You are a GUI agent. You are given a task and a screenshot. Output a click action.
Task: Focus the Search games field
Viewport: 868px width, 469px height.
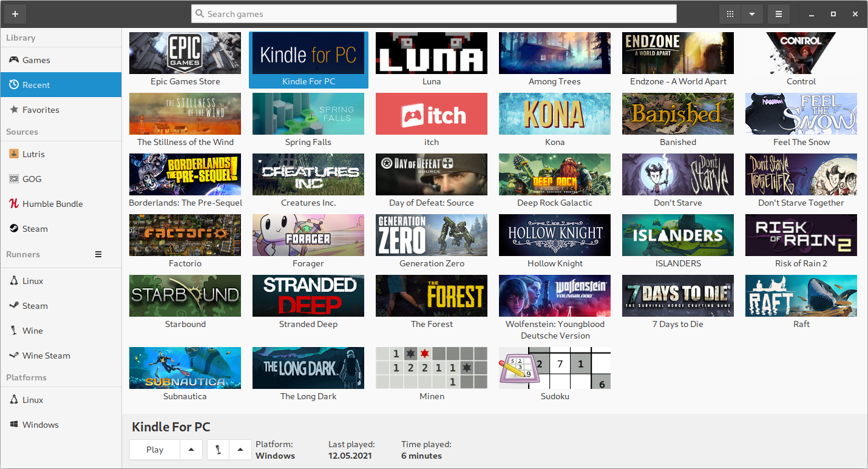coord(434,14)
